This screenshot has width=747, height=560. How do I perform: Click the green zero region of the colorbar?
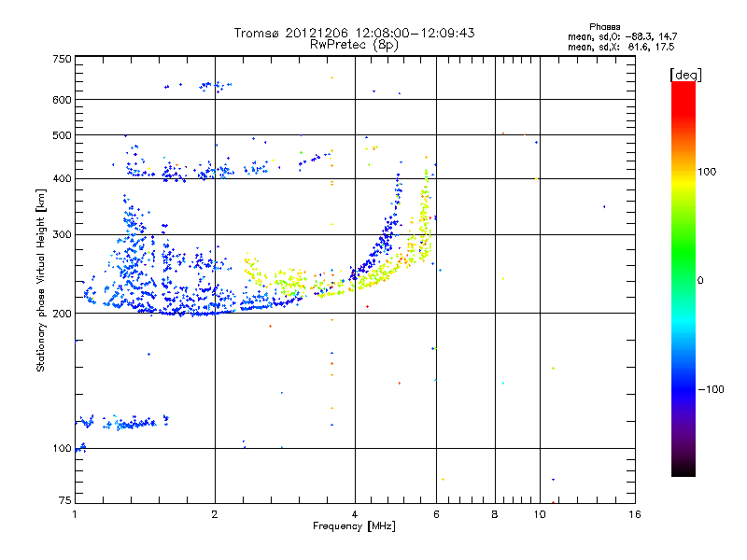point(684,280)
